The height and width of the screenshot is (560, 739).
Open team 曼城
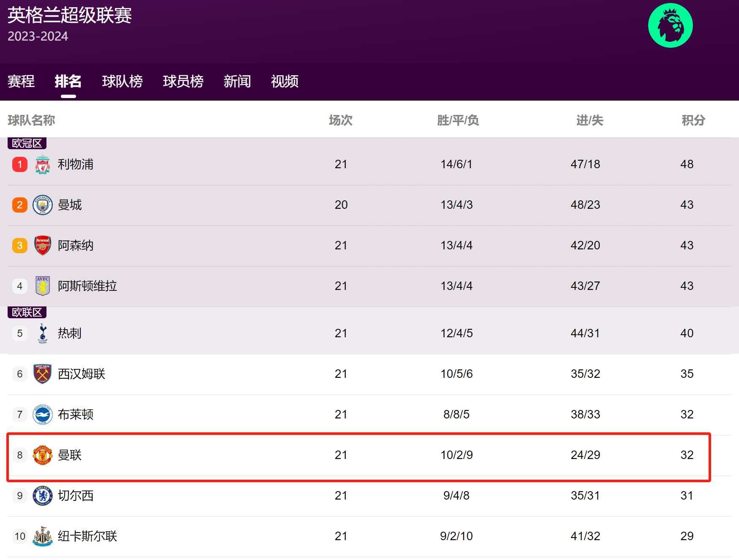pos(70,205)
